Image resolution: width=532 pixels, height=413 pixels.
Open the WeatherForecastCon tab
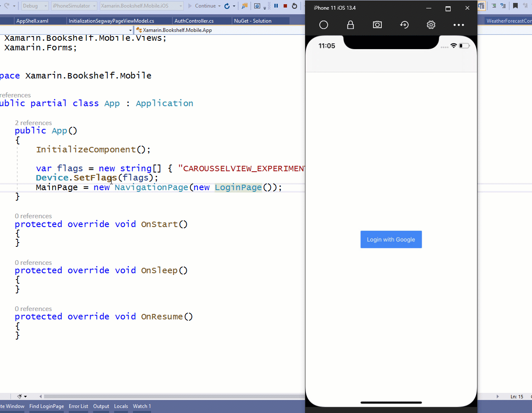[509, 21]
